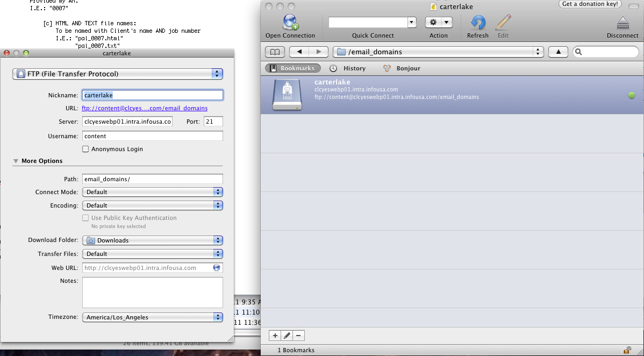Click the Refresh toolbar icon
Viewport: 644px width, 356px height.
[477, 23]
